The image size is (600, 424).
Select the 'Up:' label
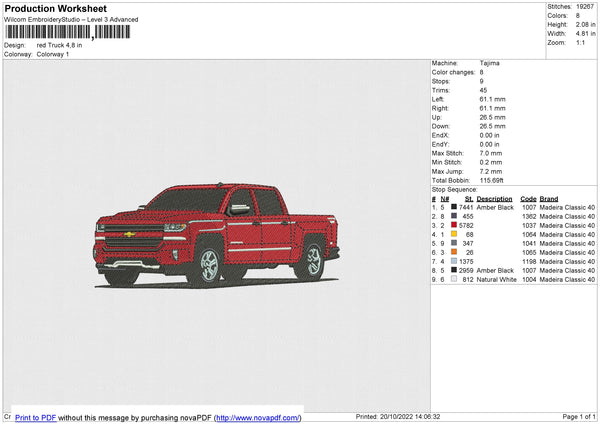437,117
